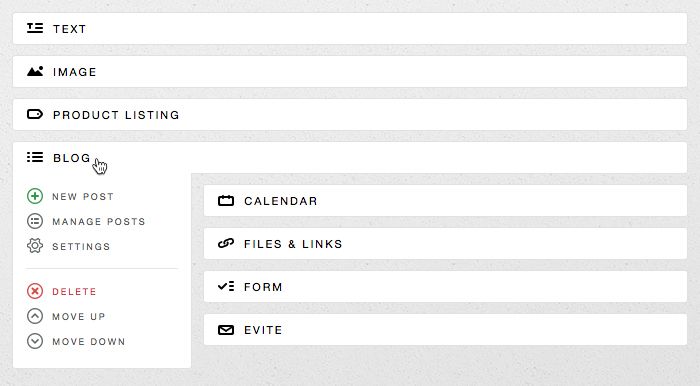Expand the Text block
The width and height of the screenshot is (700, 386).
pyautogui.click(x=350, y=29)
